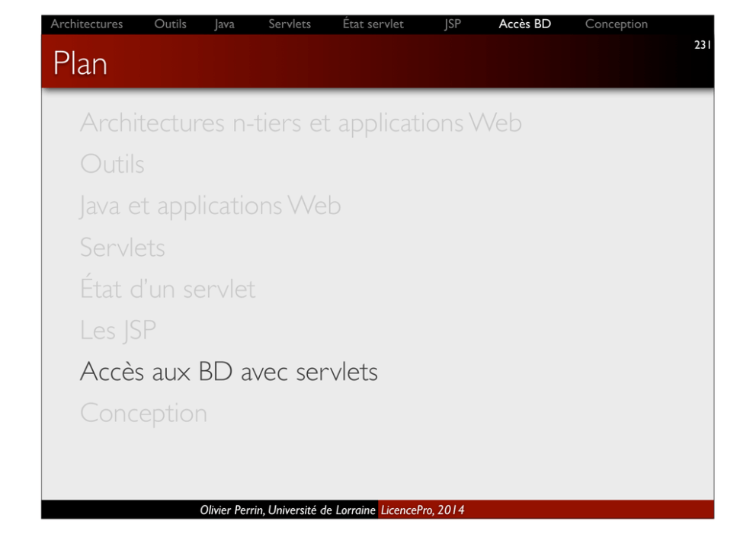The height and width of the screenshot is (534, 756).
Task: Go to the Outils navigation tab
Action: click(x=170, y=24)
